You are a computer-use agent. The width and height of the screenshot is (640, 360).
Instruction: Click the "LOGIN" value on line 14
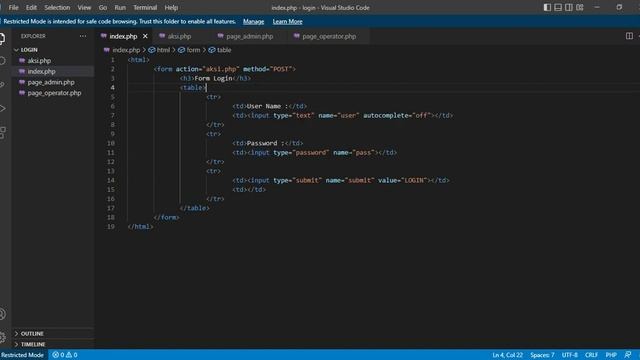(414, 180)
